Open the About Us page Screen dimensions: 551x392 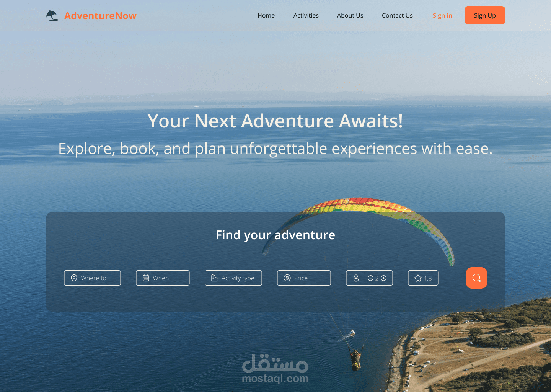click(x=350, y=15)
